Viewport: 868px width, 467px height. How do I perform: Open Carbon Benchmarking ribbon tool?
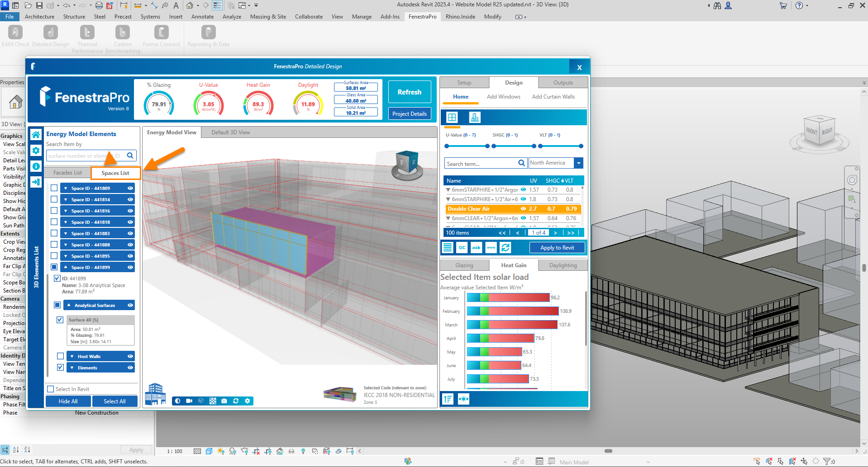pyautogui.click(x=123, y=39)
